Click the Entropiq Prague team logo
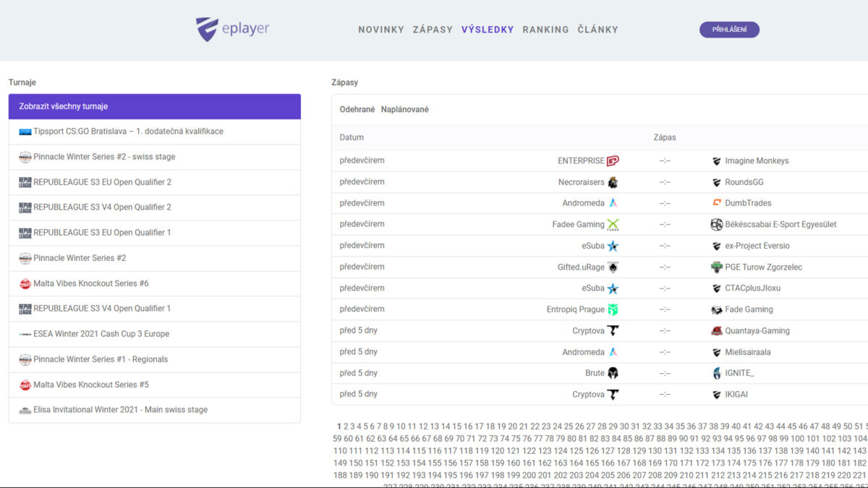The width and height of the screenshot is (868, 488). coord(613,309)
